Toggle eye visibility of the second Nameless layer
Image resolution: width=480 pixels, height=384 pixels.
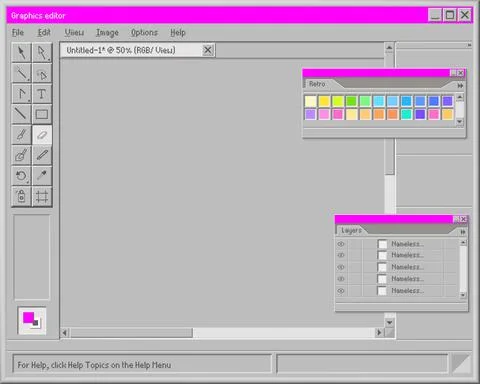341,255
